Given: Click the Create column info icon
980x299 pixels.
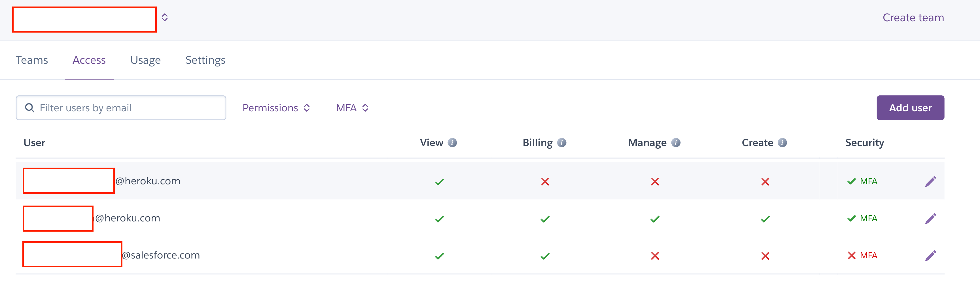Looking at the screenshot, I should point(782,143).
